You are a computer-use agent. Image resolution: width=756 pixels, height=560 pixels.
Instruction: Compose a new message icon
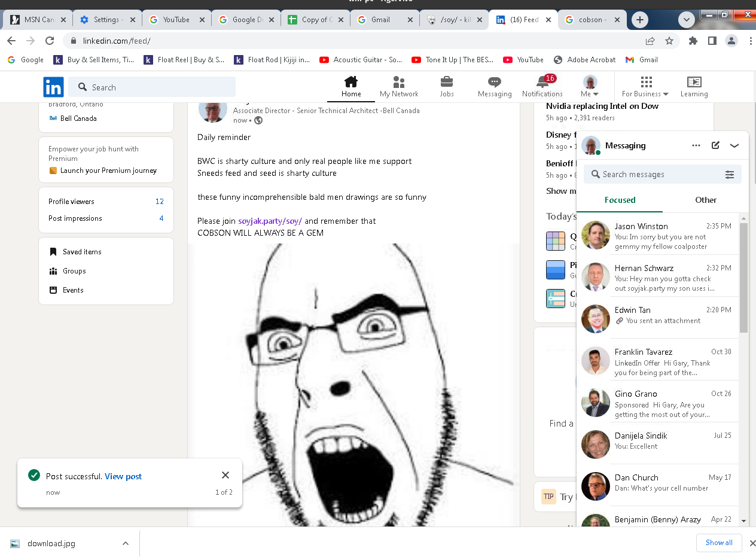coord(715,145)
